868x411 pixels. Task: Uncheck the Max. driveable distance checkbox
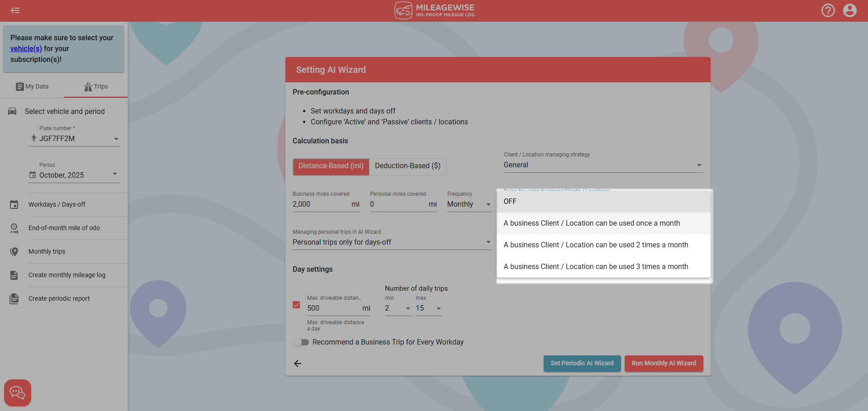point(296,305)
